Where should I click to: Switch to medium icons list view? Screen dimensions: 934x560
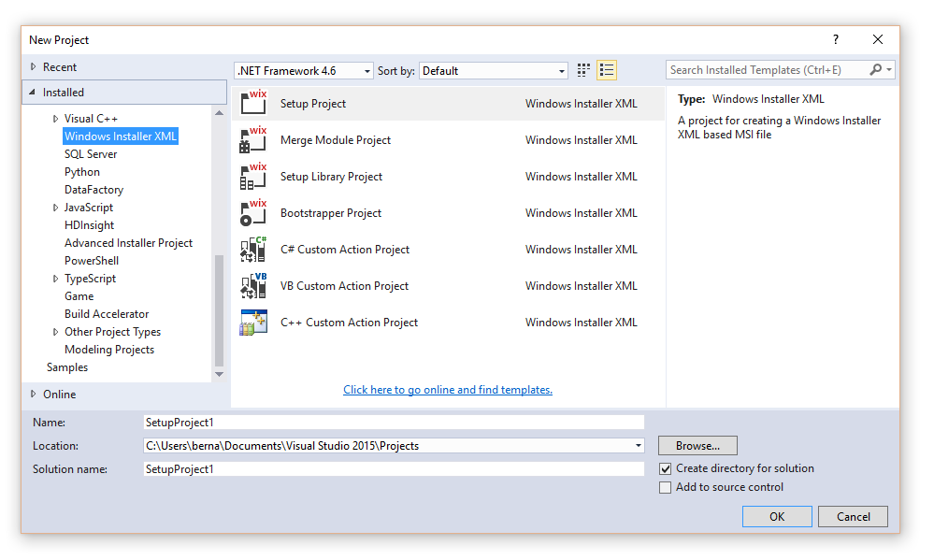click(607, 70)
